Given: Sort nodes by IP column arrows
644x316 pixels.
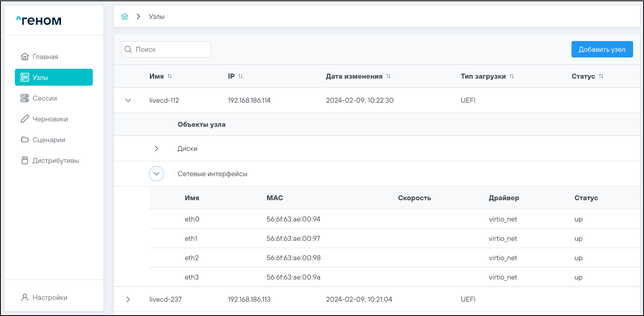Looking at the screenshot, I should tap(240, 76).
